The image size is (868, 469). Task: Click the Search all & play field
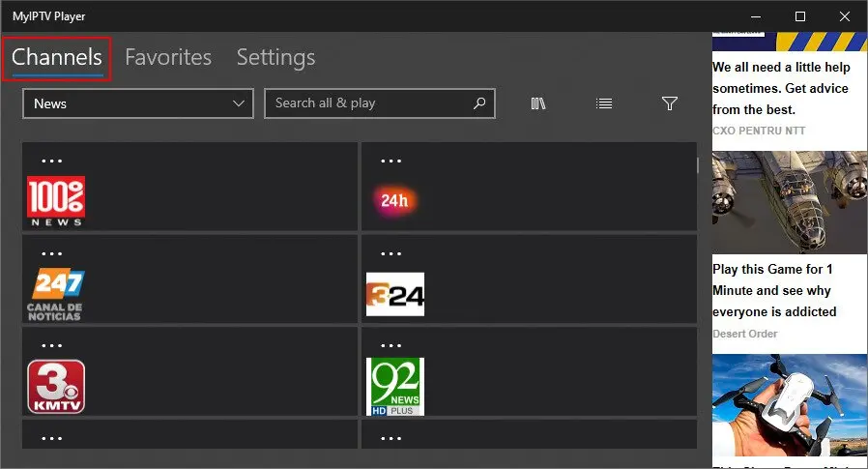(x=367, y=103)
